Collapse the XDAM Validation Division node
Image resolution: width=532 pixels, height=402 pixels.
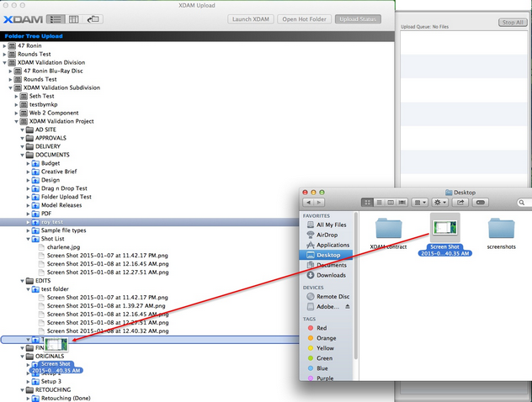click(x=6, y=63)
